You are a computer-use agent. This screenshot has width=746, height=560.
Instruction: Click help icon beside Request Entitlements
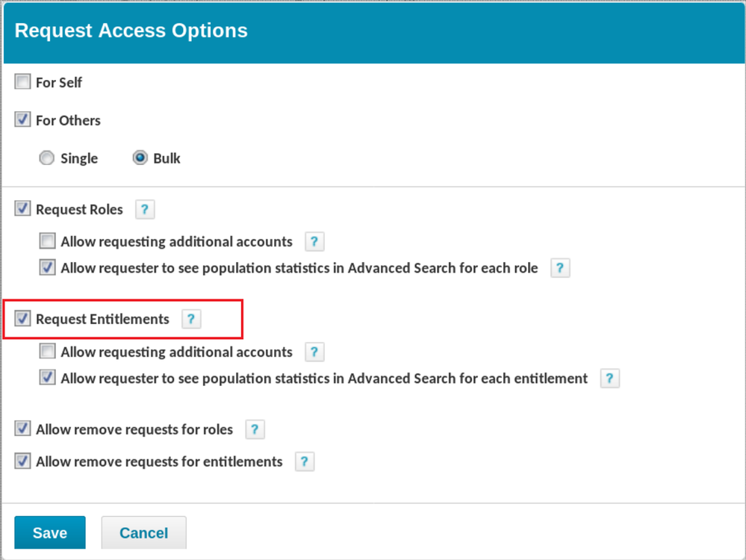point(191,320)
